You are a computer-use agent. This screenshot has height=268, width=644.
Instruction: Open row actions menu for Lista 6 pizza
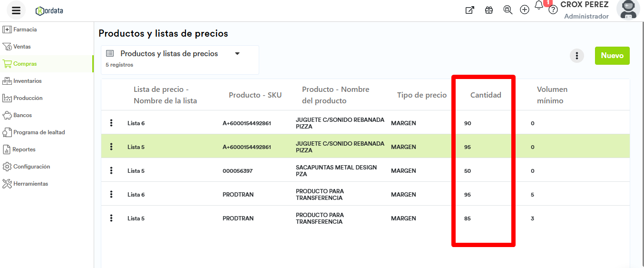coord(111,123)
